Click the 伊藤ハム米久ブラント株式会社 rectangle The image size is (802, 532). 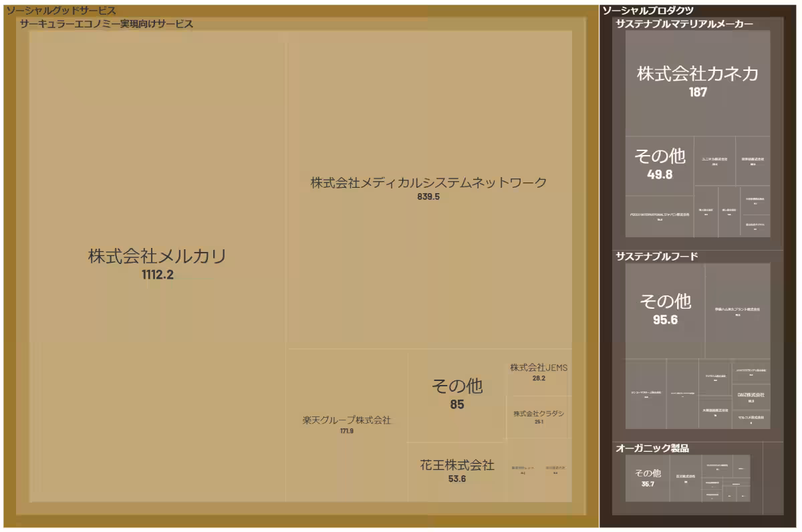pyautogui.click(x=739, y=311)
